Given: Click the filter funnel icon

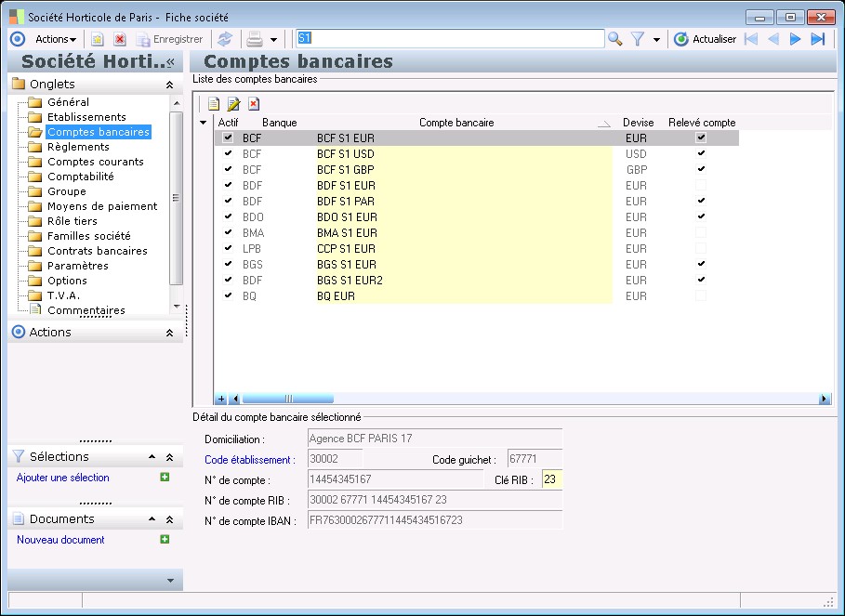Looking at the screenshot, I should click(639, 39).
